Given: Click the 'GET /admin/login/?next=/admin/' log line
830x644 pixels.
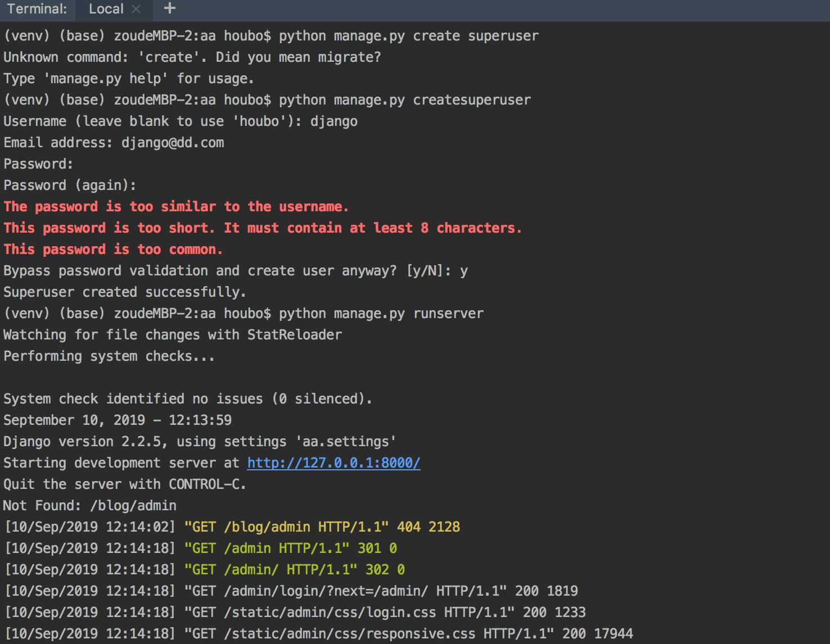Looking at the screenshot, I should tap(291, 591).
